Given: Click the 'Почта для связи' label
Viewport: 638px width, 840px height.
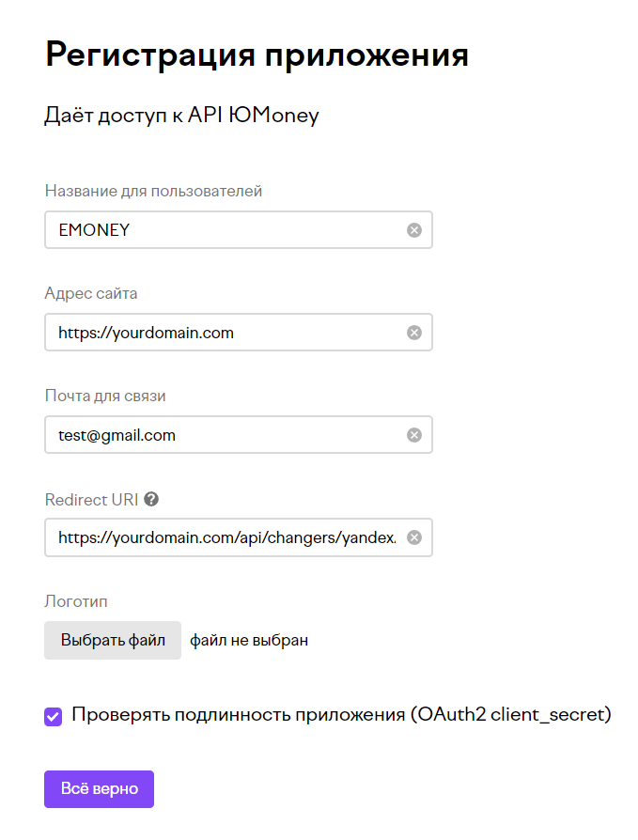Looking at the screenshot, I should point(105,396).
